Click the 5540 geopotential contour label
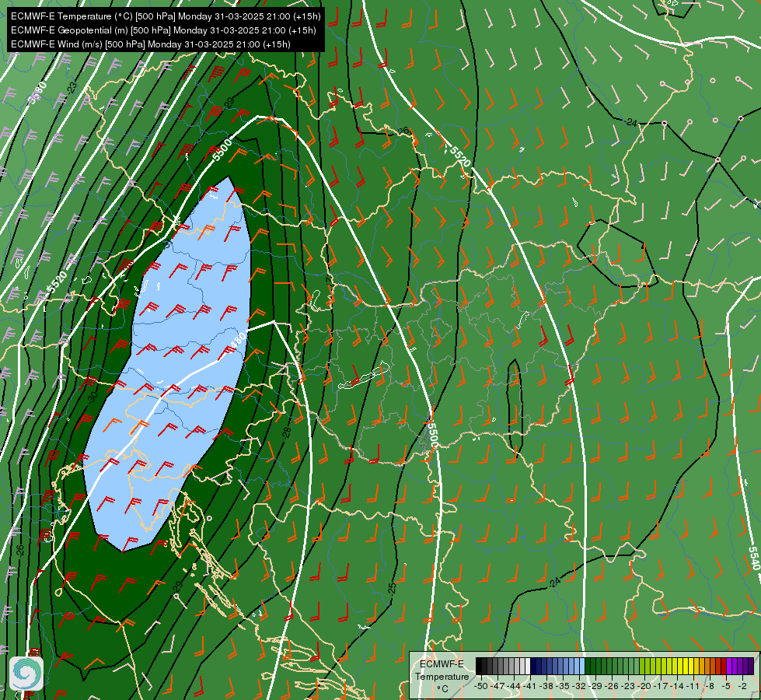 click(x=753, y=558)
